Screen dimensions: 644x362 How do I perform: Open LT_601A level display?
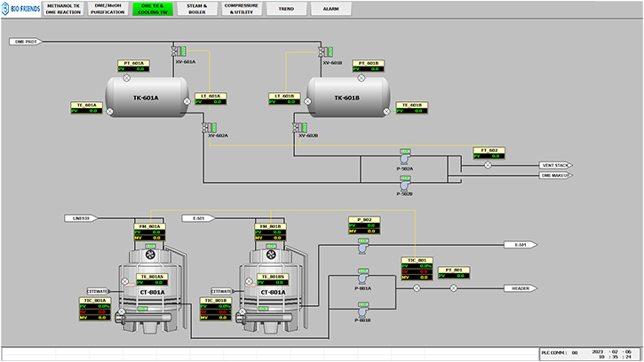(x=211, y=98)
